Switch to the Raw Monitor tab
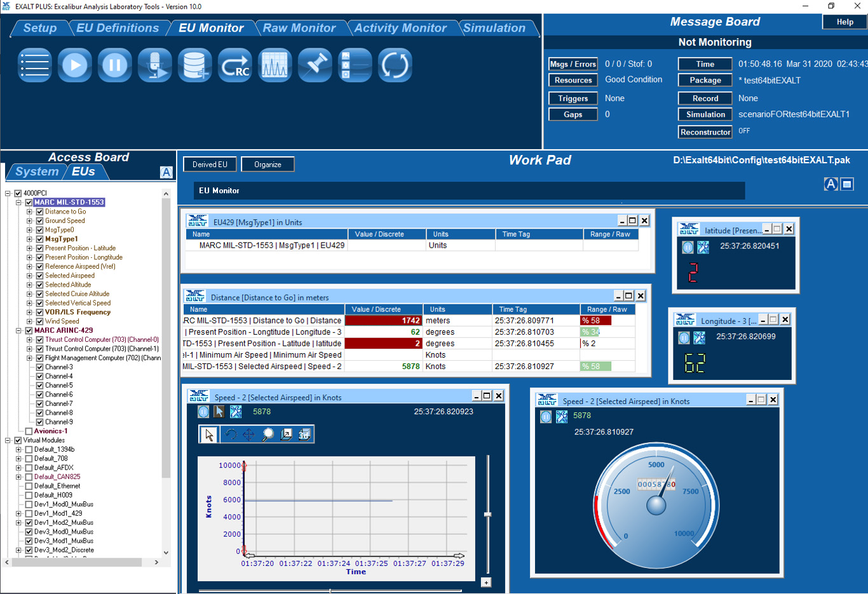Screen dimensions: 868x594 click(299, 28)
